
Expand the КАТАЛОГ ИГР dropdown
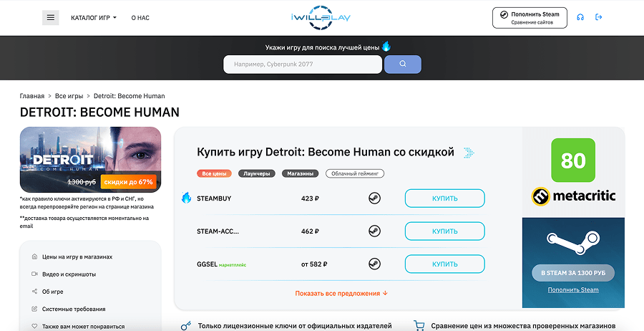[94, 18]
